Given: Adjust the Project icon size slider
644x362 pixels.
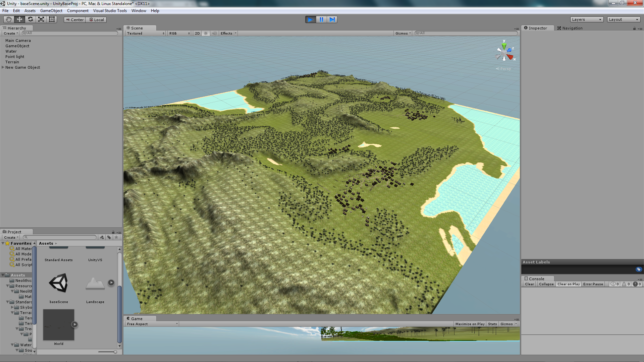Looking at the screenshot, I should point(115,352).
